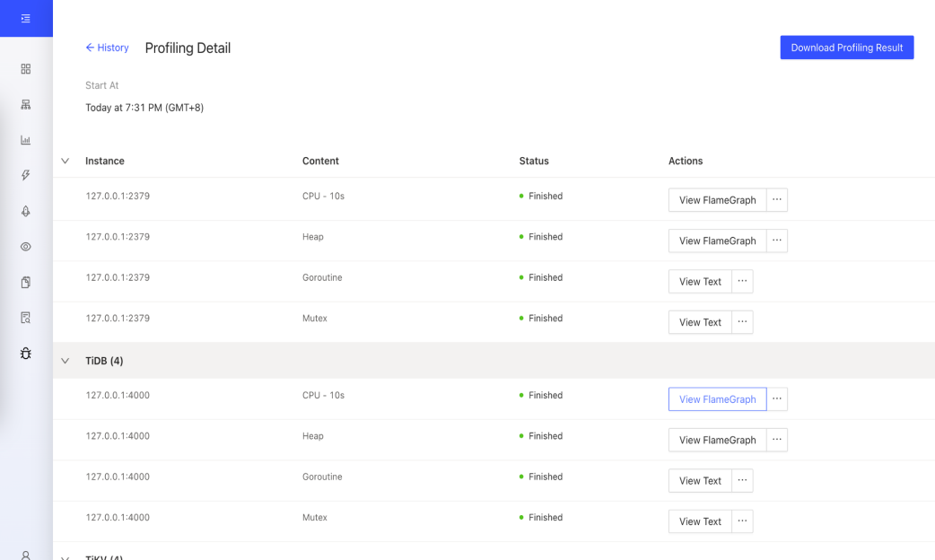Click the rocket icon in sidebar

click(x=26, y=211)
